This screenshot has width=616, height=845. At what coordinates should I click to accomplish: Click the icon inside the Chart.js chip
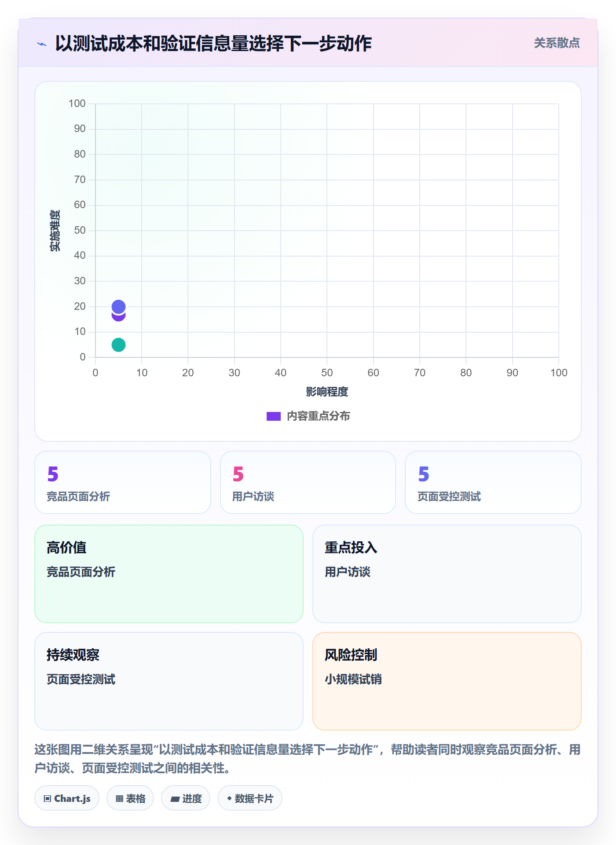48,799
